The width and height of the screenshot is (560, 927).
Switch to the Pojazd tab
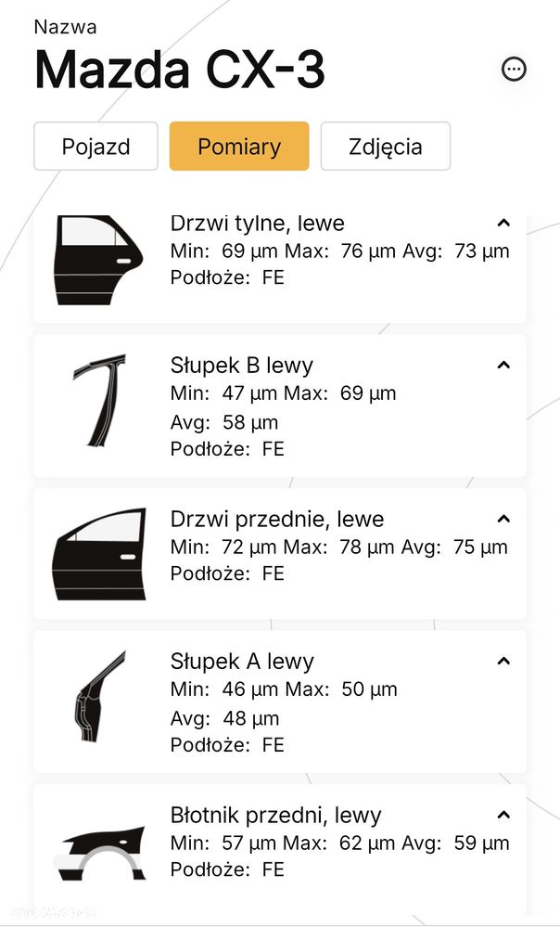(x=95, y=146)
